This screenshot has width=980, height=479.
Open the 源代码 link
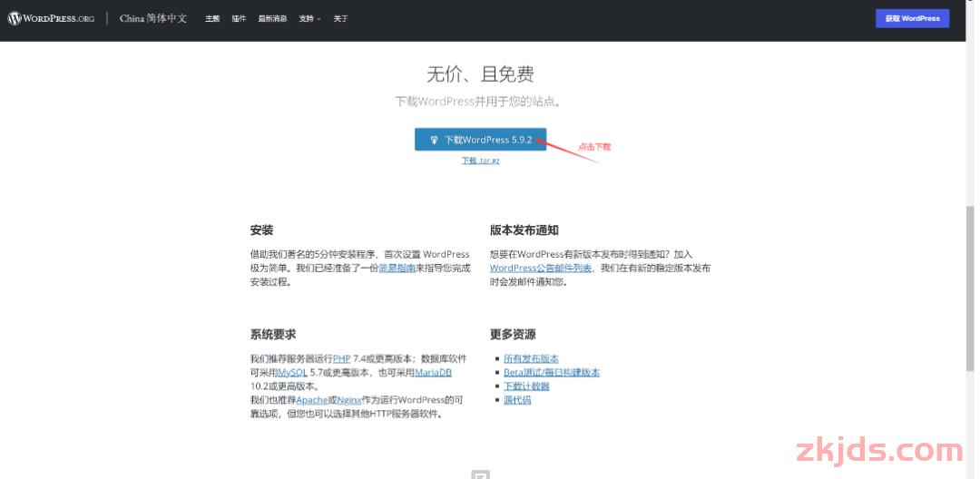517,400
